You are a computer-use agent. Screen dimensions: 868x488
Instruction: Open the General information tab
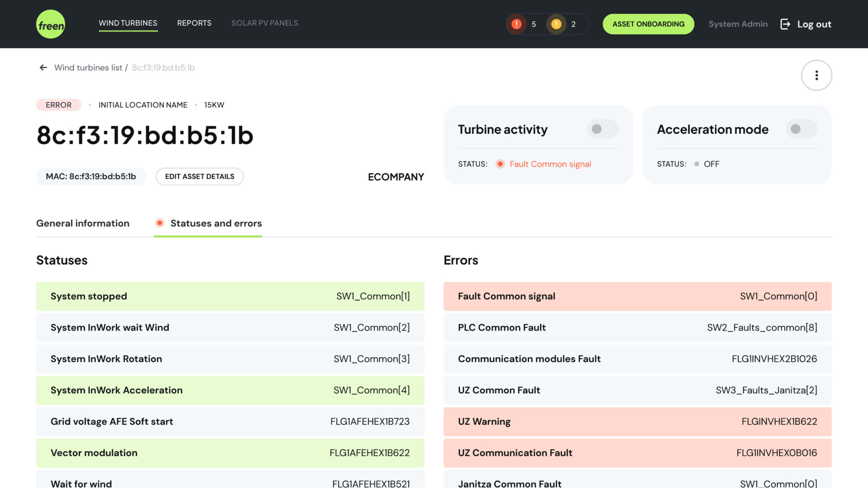click(x=83, y=223)
